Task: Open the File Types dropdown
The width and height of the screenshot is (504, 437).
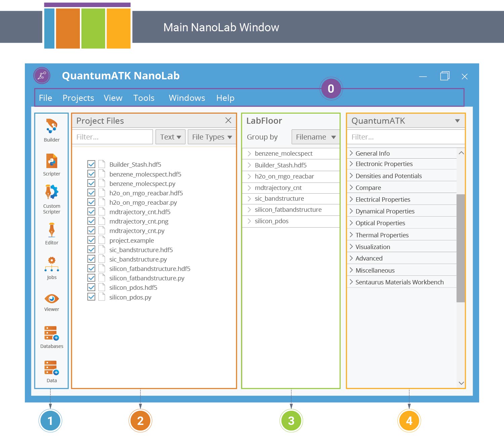Action: click(x=212, y=137)
